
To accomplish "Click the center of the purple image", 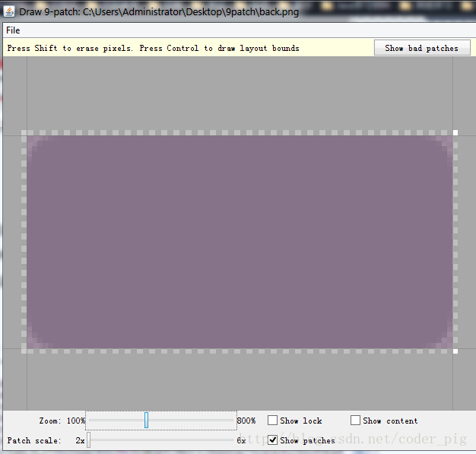I will tap(240, 242).
